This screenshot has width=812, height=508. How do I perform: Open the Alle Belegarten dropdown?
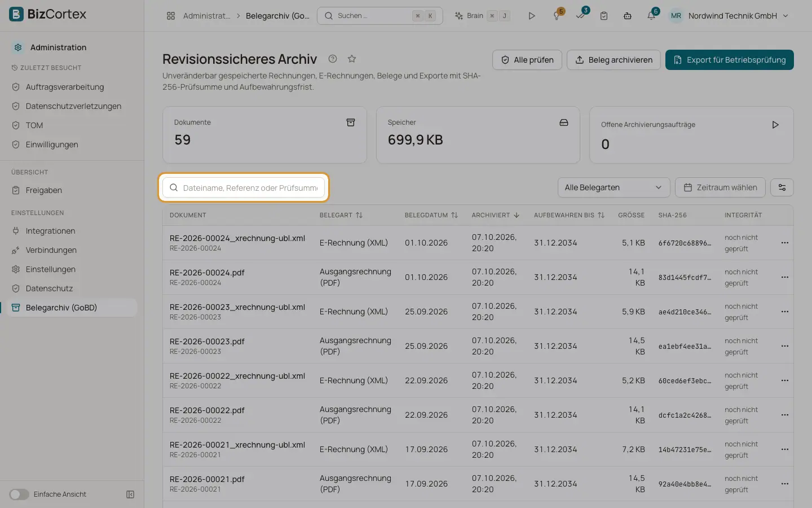point(614,187)
